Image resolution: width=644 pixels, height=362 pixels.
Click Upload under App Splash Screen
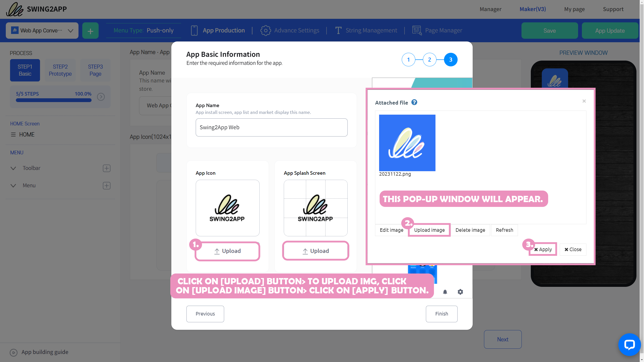click(x=315, y=251)
